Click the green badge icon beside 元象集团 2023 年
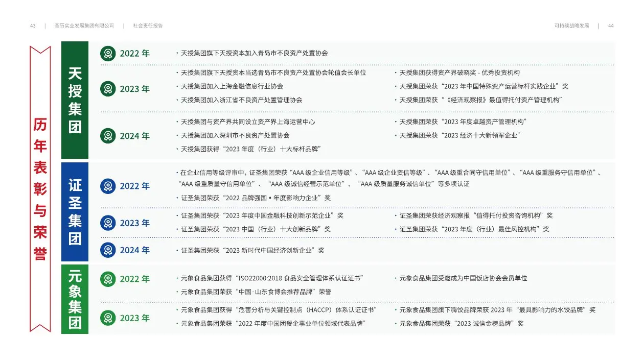The width and height of the screenshot is (644, 362). pos(108,318)
